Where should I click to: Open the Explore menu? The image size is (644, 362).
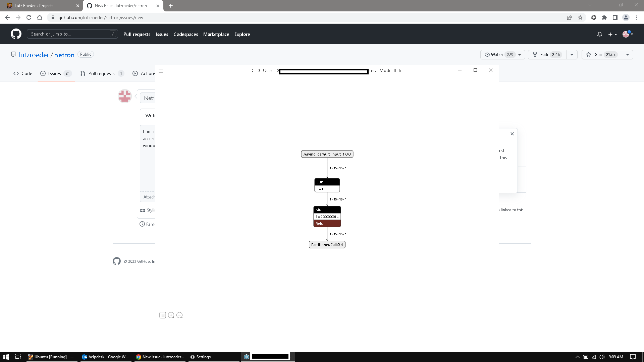coord(242,34)
